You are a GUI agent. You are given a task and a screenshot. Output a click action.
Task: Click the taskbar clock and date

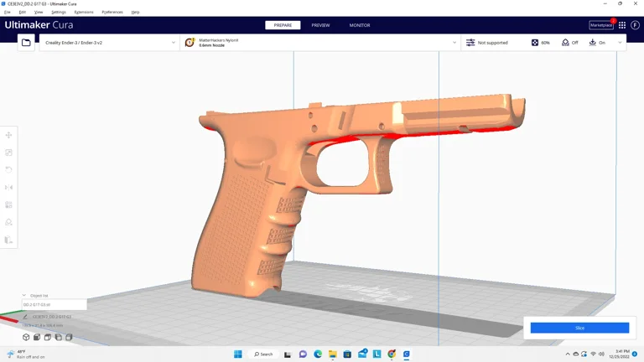(x=620, y=354)
